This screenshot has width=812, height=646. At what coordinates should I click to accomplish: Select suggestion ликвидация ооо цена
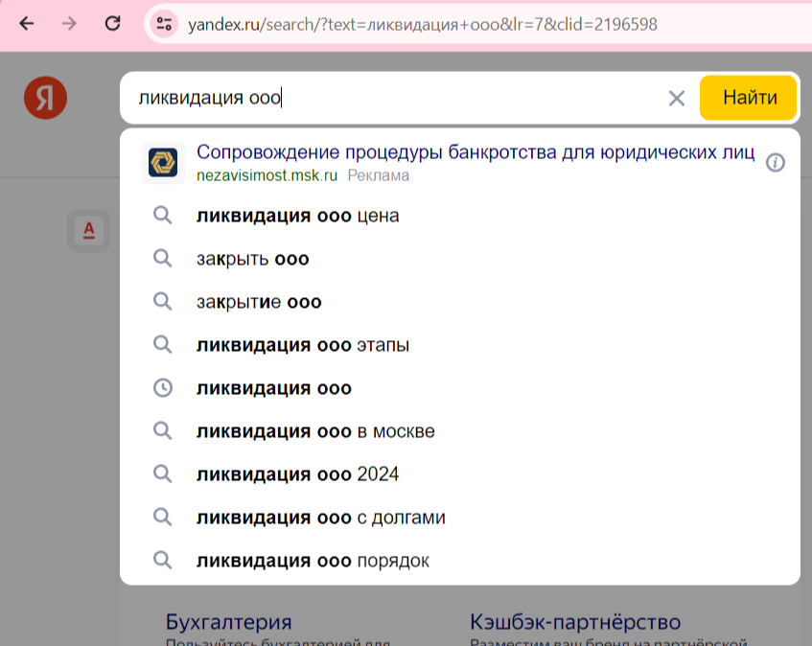click(297, 216)
